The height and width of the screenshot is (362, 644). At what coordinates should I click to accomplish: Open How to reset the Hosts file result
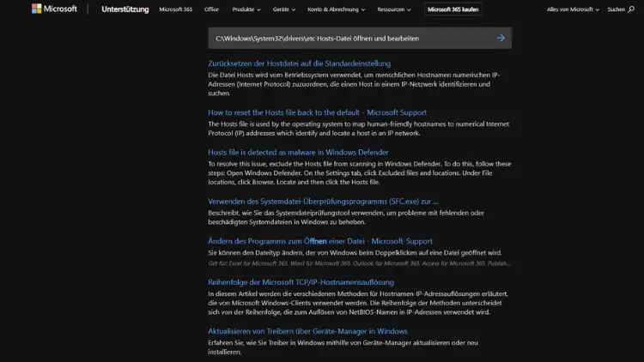317,112
